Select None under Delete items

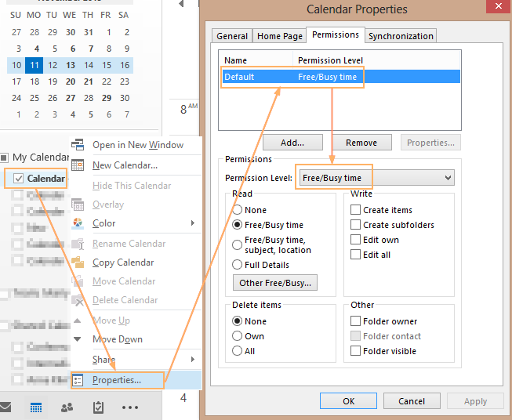(237, 321)
